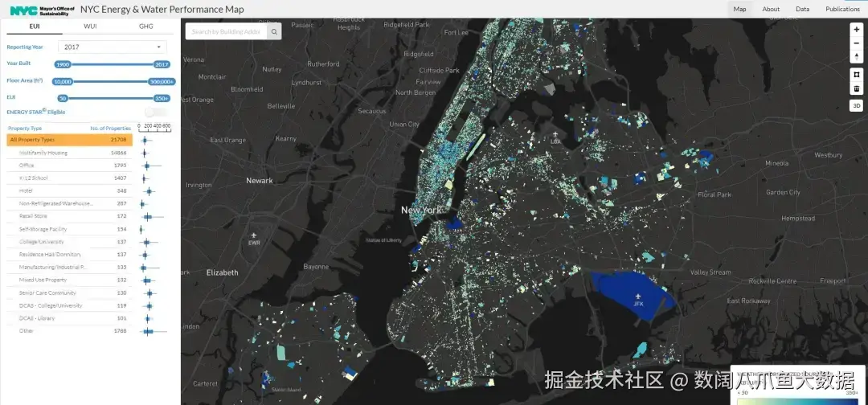The image size is (868, 405).
Task: Open the Publications page
Action: pos(842,9)
